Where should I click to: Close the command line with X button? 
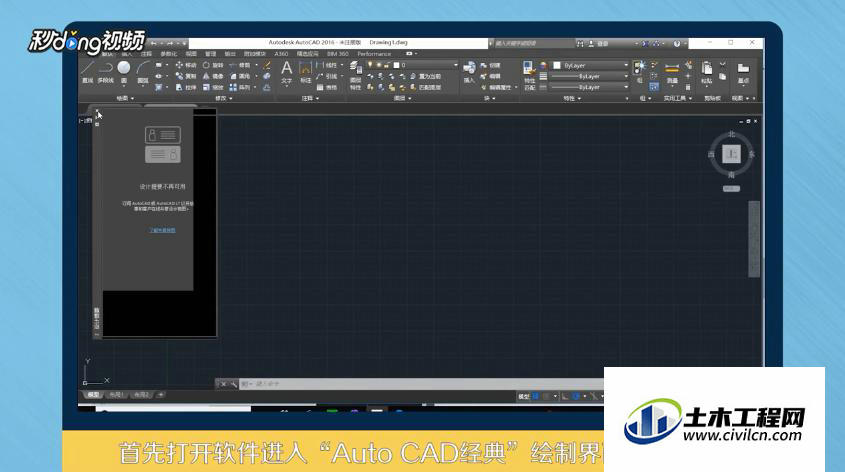point(223,384)
